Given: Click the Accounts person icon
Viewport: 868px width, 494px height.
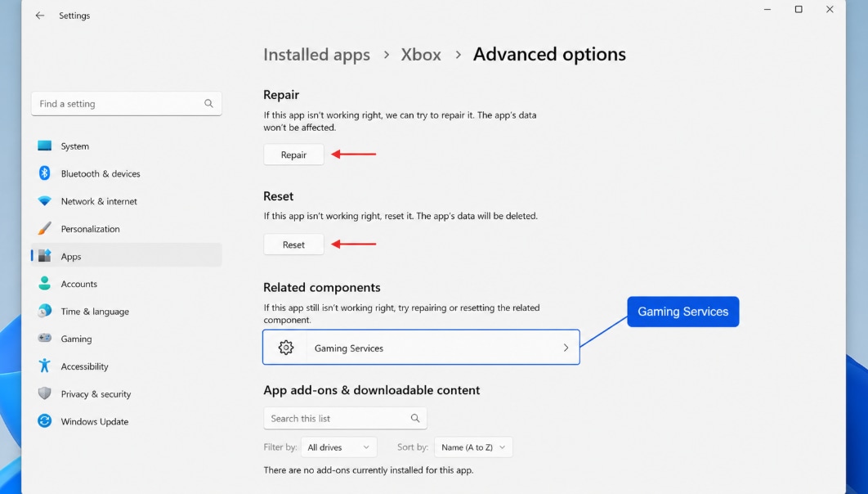Looking at the screenshot, I should click(x=45, y=284).
